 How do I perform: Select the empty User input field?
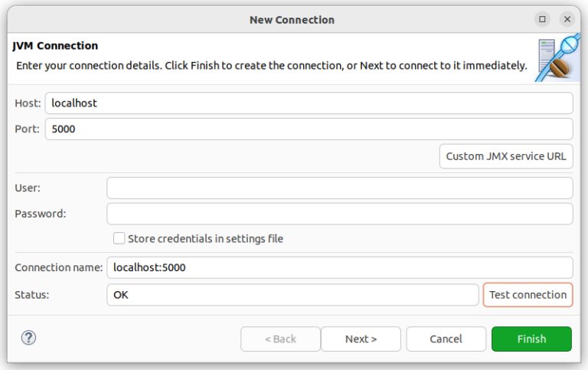[339, 188]
